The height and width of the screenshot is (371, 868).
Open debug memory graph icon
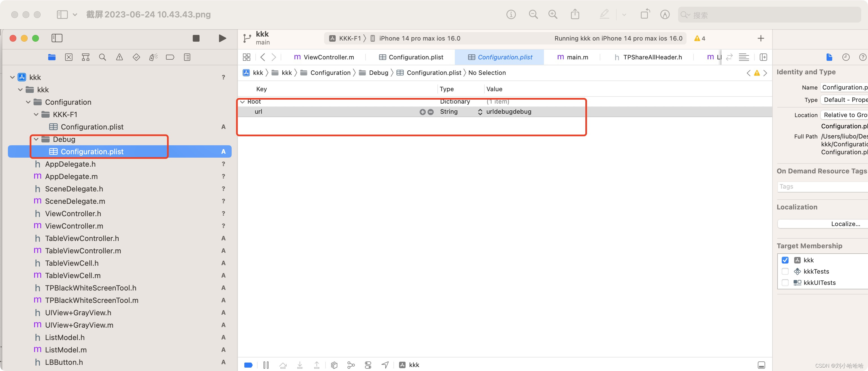tap(351, 365)
